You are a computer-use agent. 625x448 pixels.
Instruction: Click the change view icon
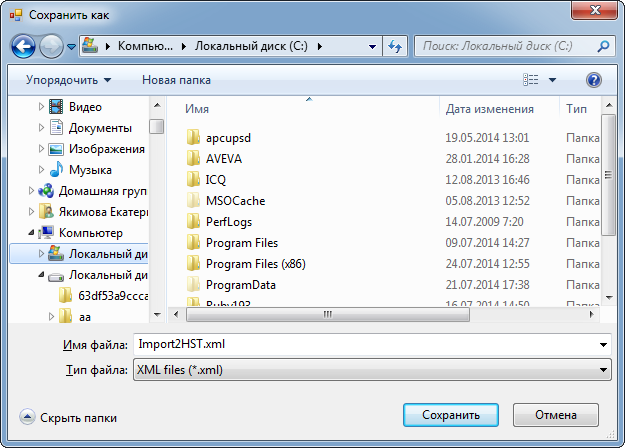click(532, 80)
